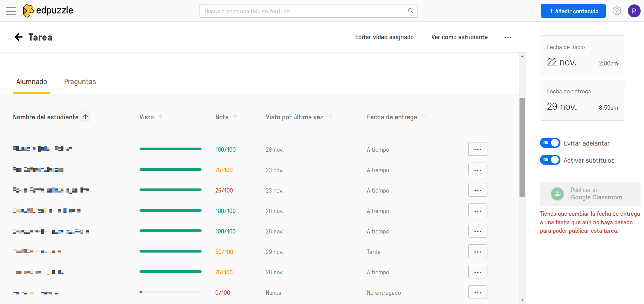644x304 pixels.
Task: Click the first student's progress bar
Action: (x=171, y=149)
